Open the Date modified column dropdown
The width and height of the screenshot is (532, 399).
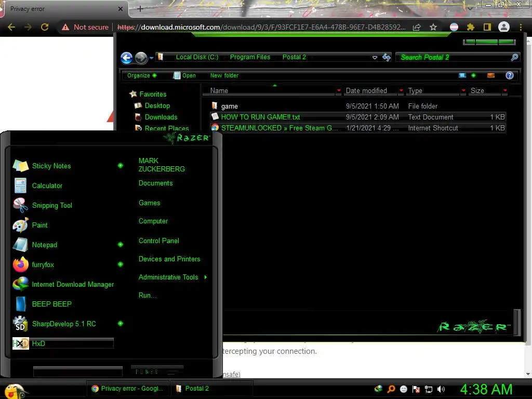coord(401,90)
